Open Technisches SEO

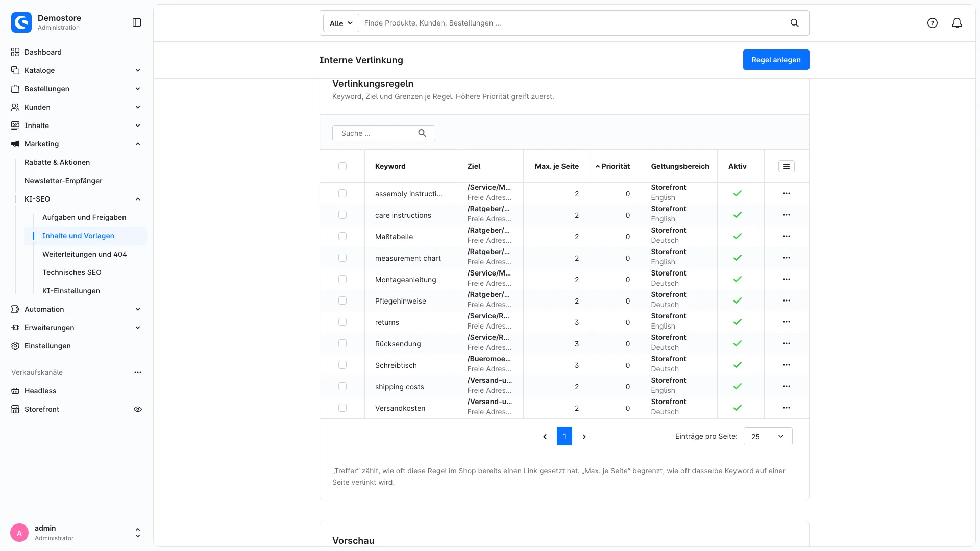coord(72,272)
